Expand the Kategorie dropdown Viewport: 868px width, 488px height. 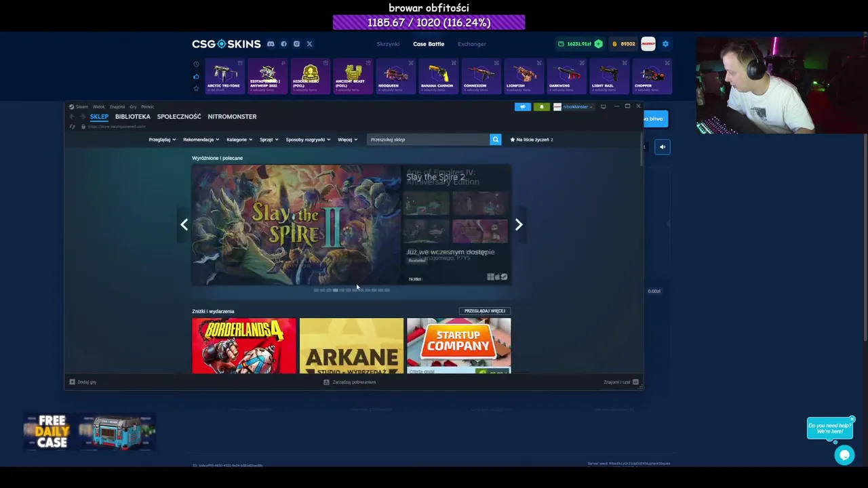pos(239,140)
